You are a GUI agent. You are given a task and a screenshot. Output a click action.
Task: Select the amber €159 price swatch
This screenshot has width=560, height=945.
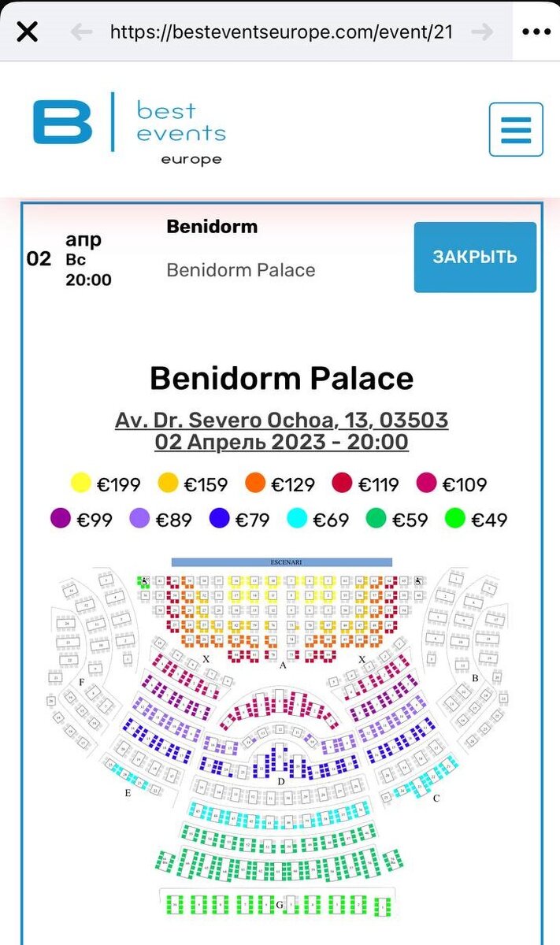click(x=168, y=484)
